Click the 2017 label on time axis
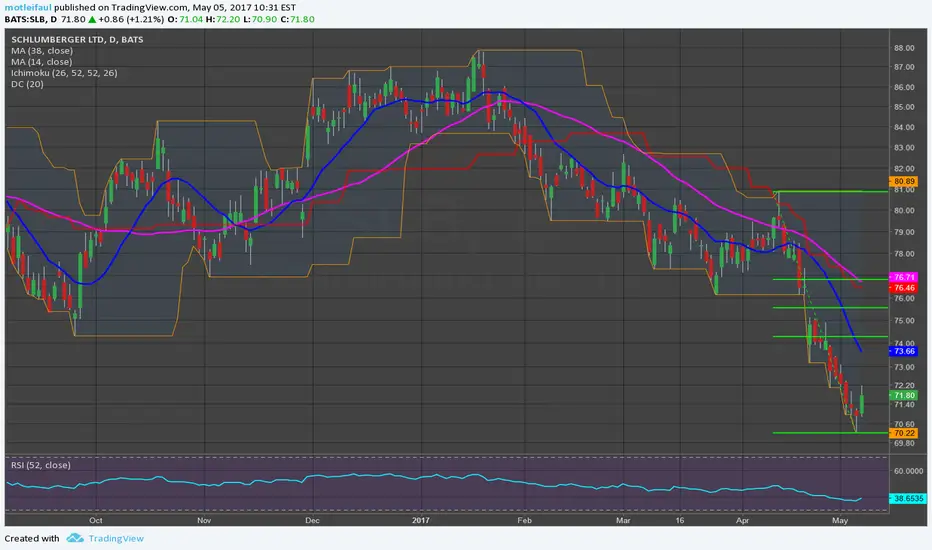This screenshot has width=932, height=550. 421,520
